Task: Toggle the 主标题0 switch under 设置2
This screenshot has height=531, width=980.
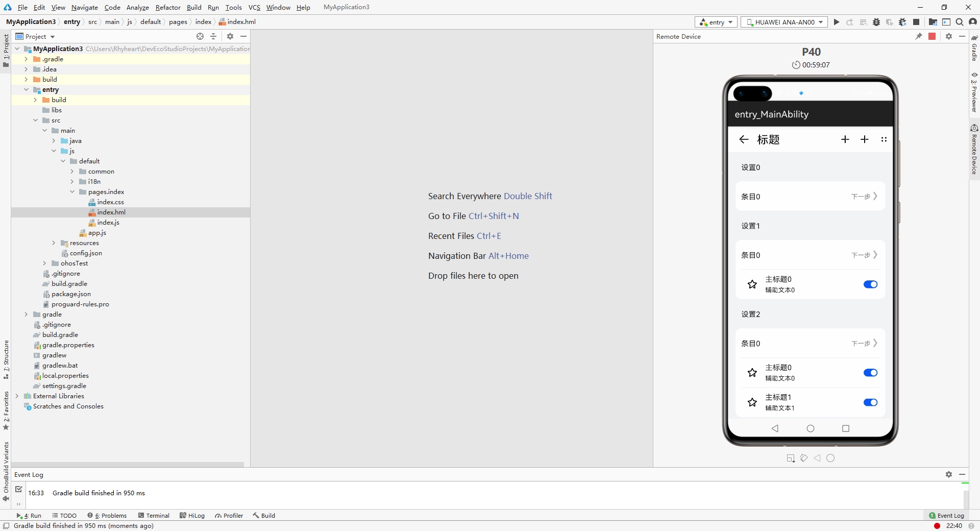Action: click(870, 373)
